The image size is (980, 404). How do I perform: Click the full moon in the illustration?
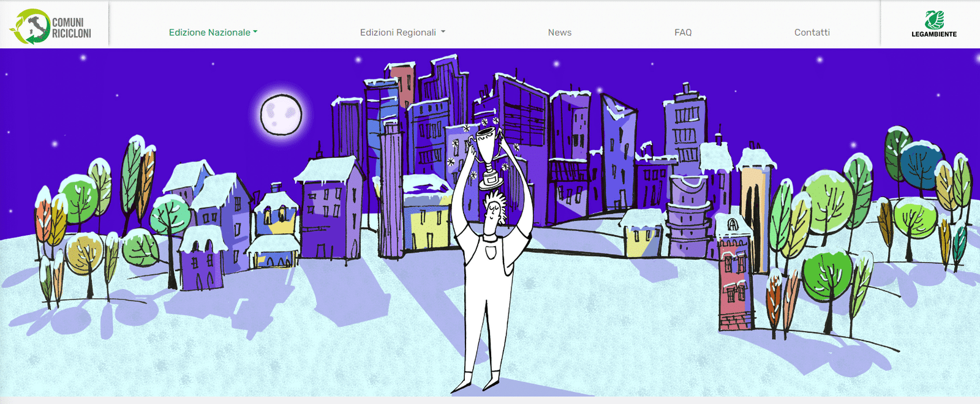[x=281, y=114]
